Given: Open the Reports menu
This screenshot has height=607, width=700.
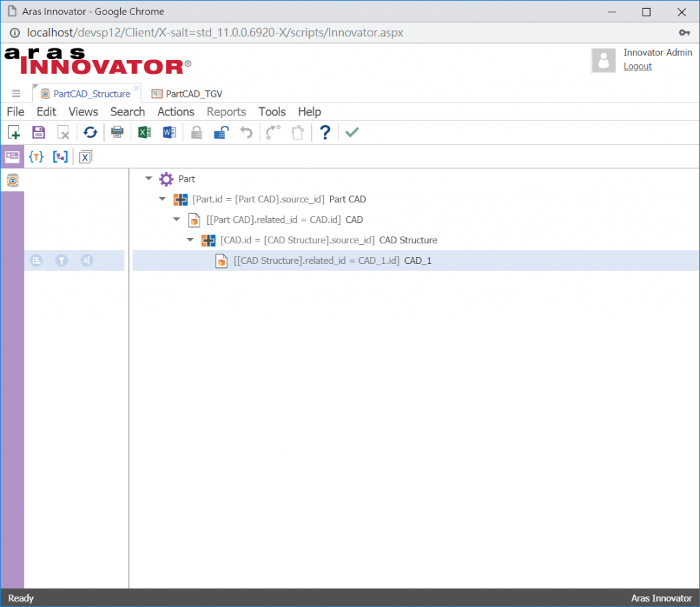Looking at the screenshot, I should pyautogui.click(x=226, y=111).
